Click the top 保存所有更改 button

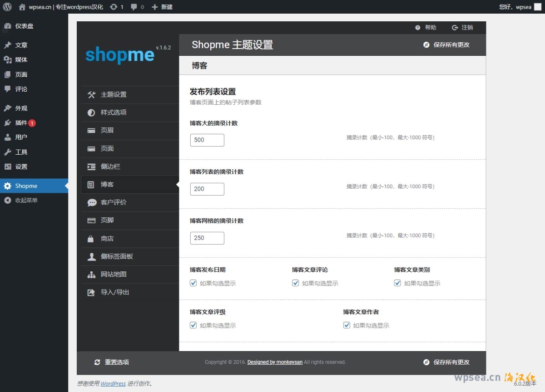[x=446, y=44]
